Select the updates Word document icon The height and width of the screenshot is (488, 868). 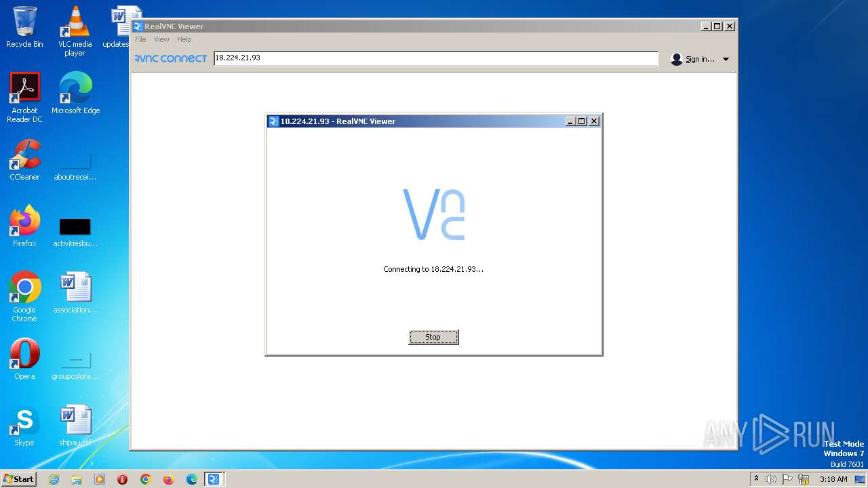tap(120, 27)
